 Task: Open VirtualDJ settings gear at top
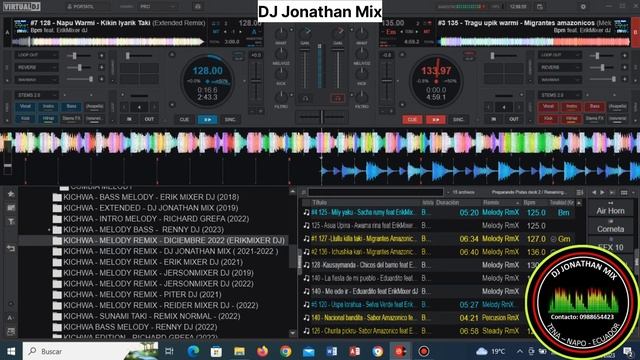click(x=583, y=7)
